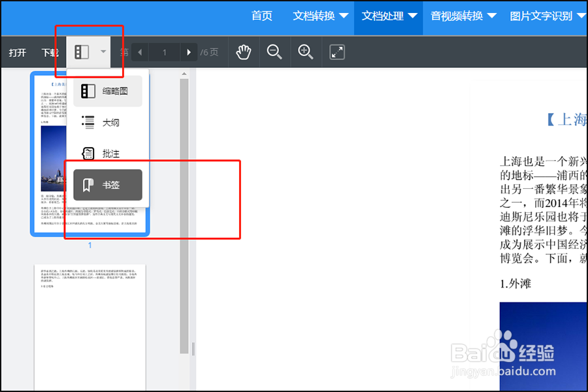Open the 图片文字识别 menu

[547, 16]
